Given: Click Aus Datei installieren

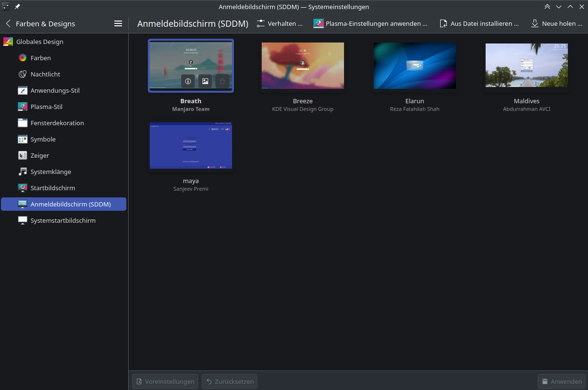Looking at the screenshot, I should 479,23.
